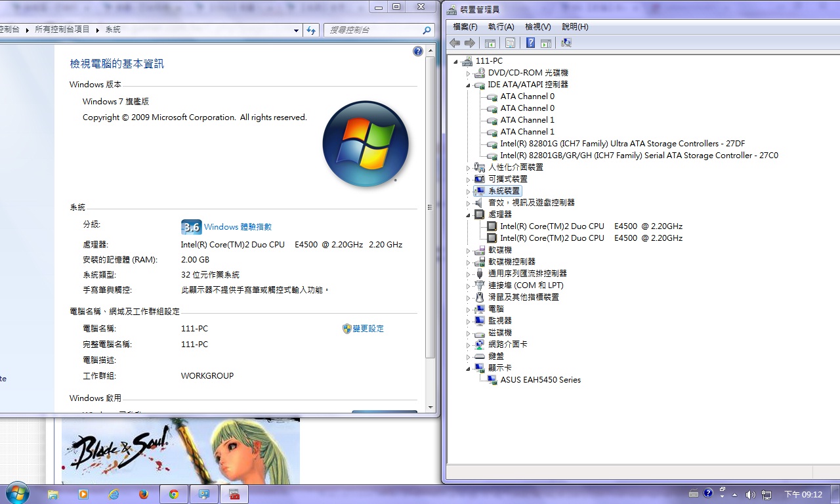Open the 檔案(F) menu
840x504 pixels.
click(x=465, y=27)
